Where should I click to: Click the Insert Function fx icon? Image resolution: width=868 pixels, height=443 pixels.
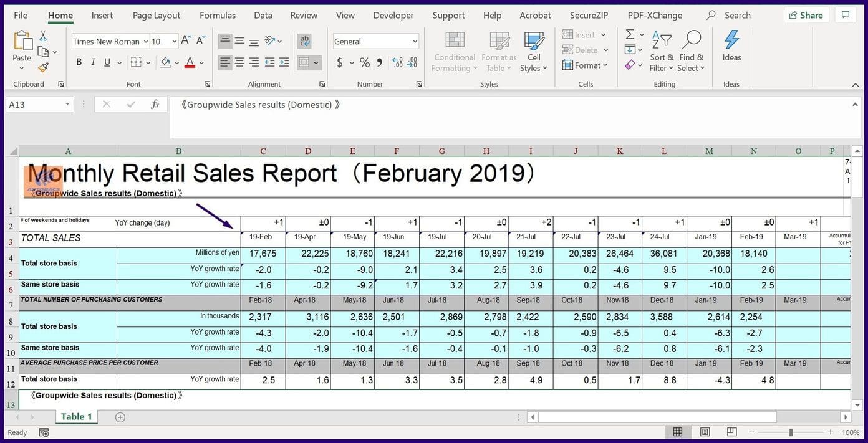[155, 105]
